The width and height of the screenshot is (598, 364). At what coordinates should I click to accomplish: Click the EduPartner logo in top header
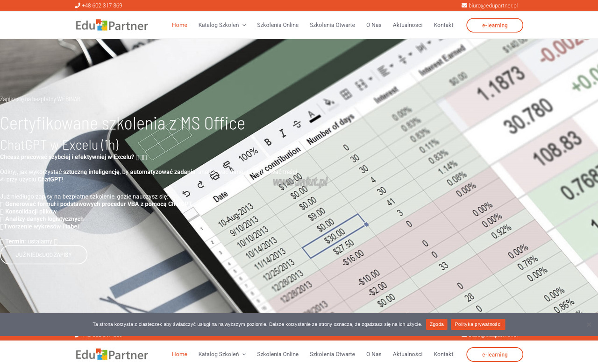click(112, 25)
